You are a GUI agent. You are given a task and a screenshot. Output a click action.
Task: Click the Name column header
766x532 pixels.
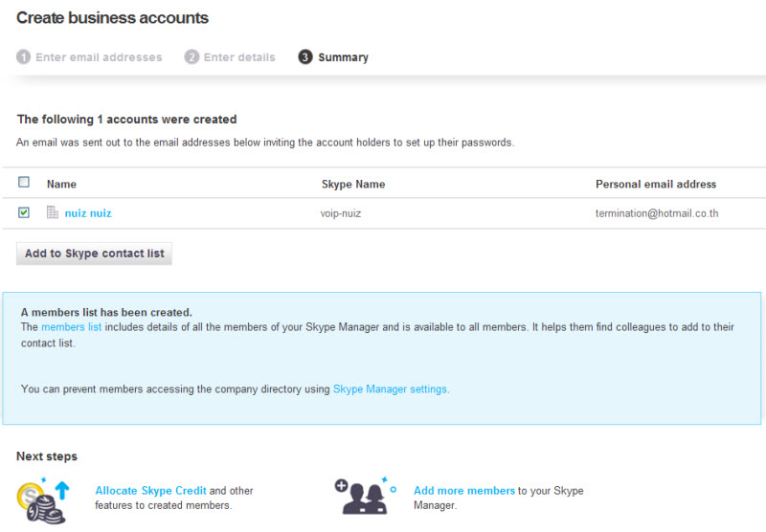click(61, 184)
